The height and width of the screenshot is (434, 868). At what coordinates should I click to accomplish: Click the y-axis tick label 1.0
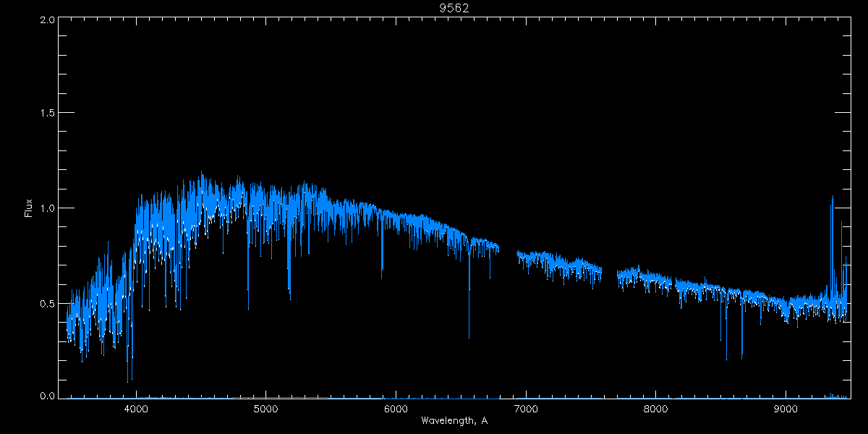coord(47,208)
